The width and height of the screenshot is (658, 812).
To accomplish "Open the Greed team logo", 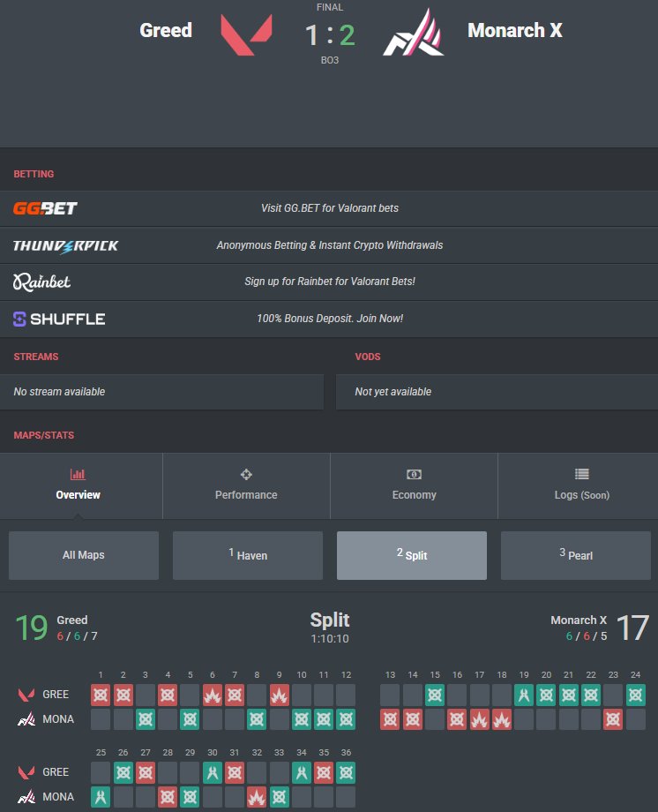I will [x=246, y=34].
